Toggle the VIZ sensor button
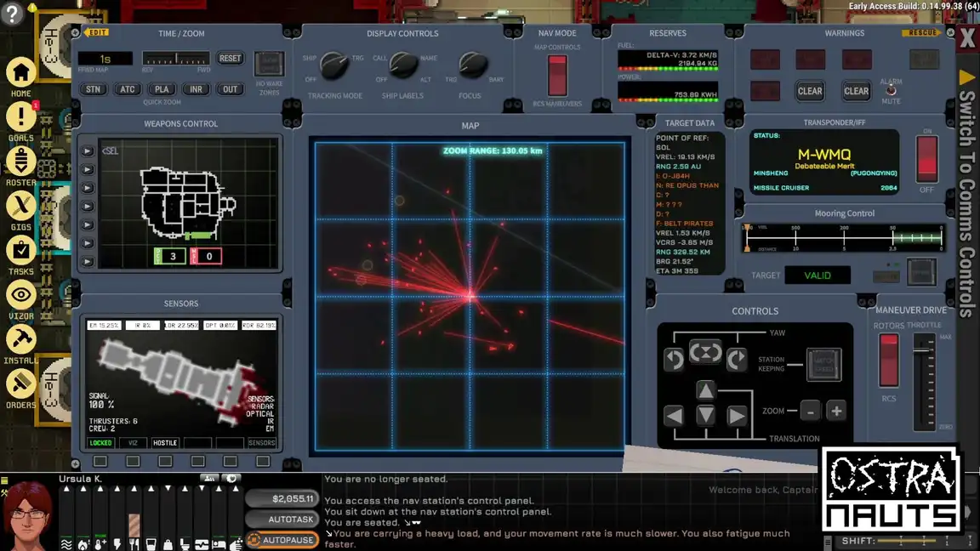 pos(133,443)
